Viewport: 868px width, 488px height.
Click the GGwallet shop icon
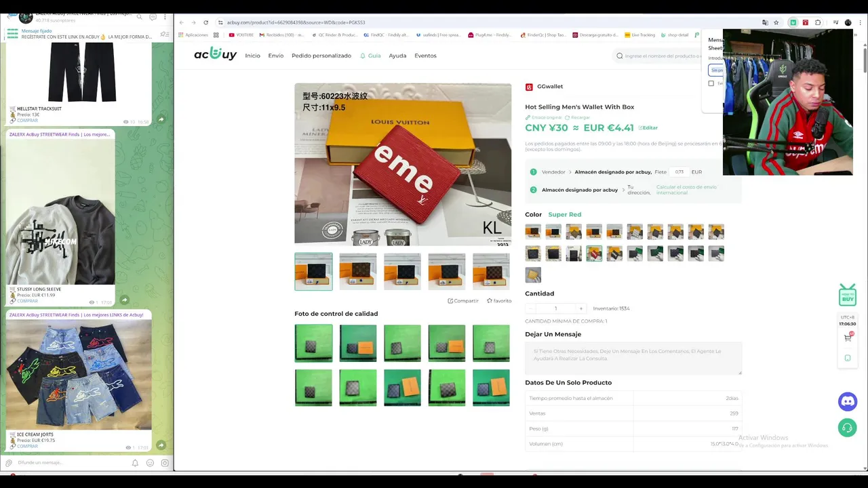pyautogui.click(x=529, y=87)
